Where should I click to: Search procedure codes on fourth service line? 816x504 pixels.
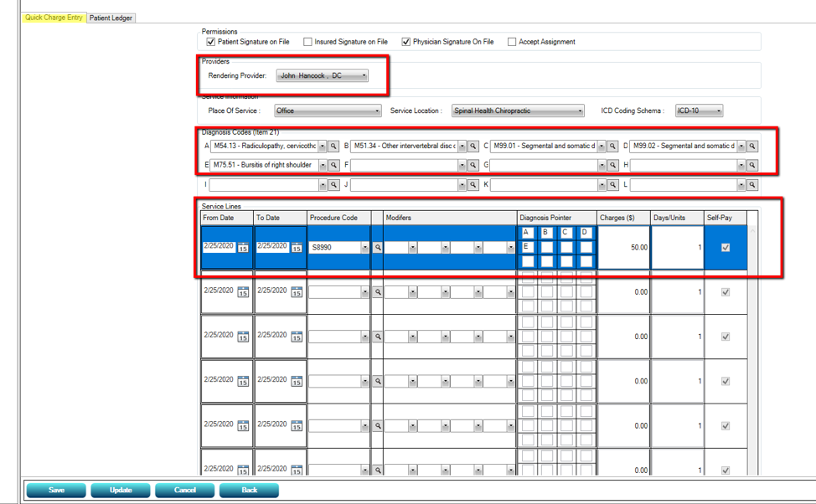click(x=378, y=381)
